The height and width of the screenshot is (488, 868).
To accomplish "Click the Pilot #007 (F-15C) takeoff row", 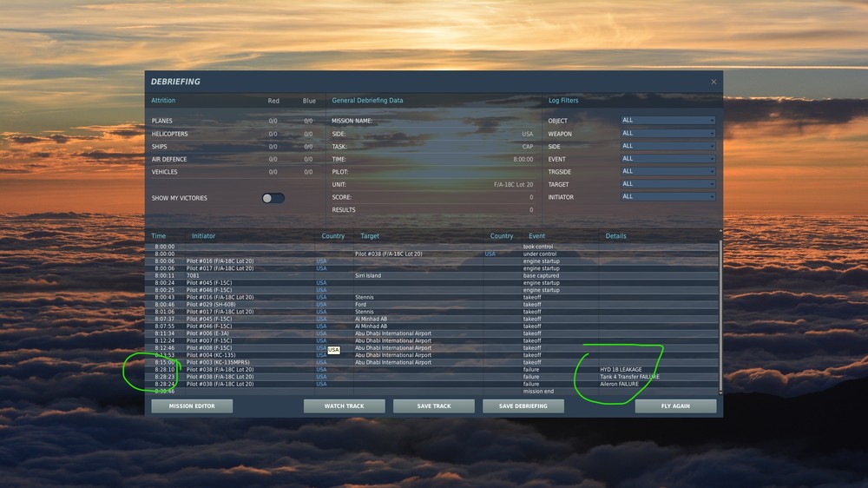I will point(433,340).
